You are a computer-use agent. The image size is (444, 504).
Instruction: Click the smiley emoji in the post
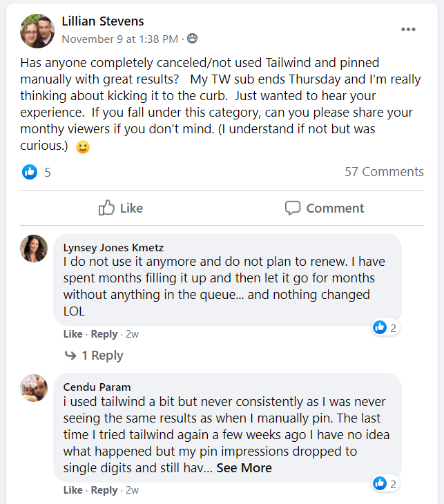click(x=83, y=147)
